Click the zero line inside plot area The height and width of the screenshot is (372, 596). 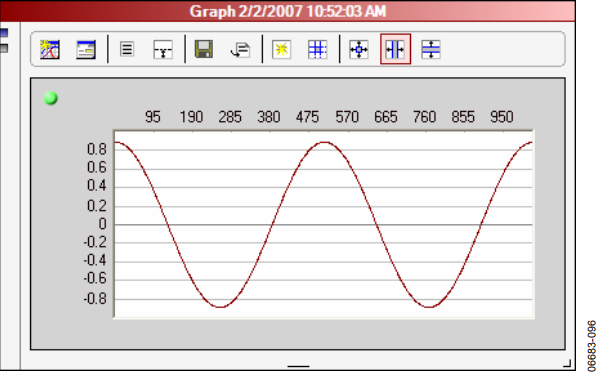[x=323, y=225]
